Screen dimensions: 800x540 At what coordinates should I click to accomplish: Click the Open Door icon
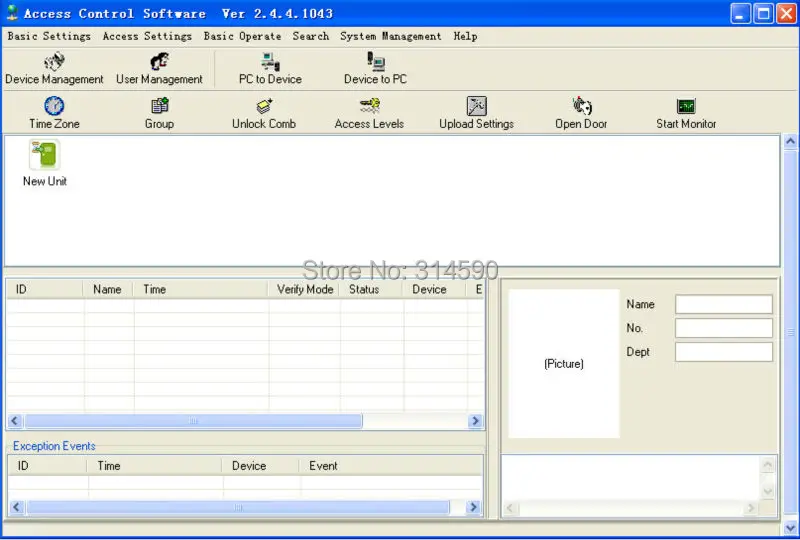(x=581, y=106)
